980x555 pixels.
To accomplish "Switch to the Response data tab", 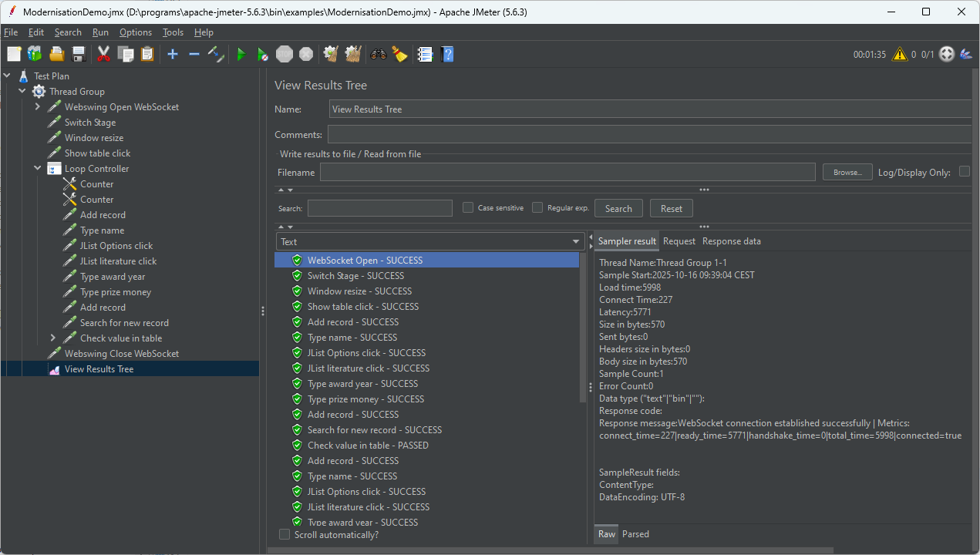I will pos(731,241).
